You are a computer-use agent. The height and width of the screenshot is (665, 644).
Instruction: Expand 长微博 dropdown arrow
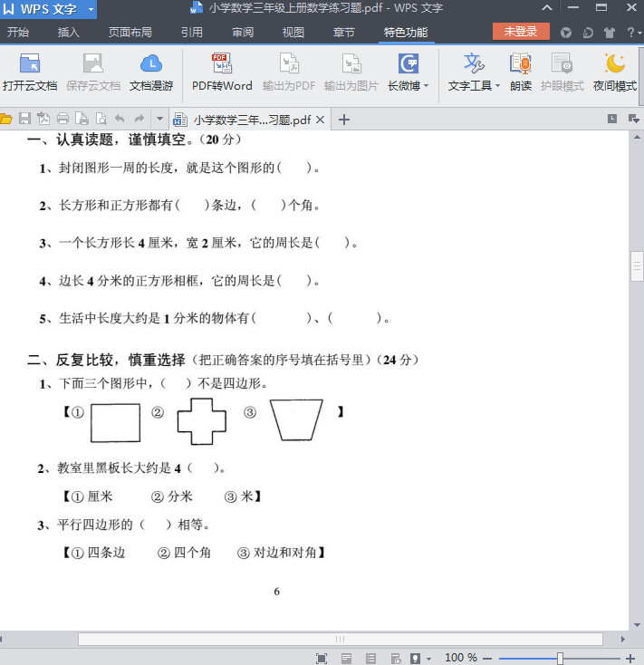click(426, 86)
